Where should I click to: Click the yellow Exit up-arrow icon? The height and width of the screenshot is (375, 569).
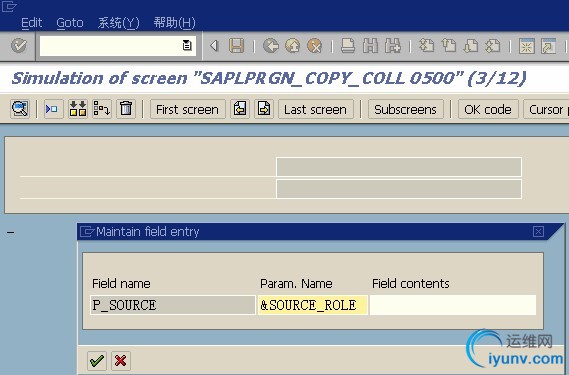[292, 46]
